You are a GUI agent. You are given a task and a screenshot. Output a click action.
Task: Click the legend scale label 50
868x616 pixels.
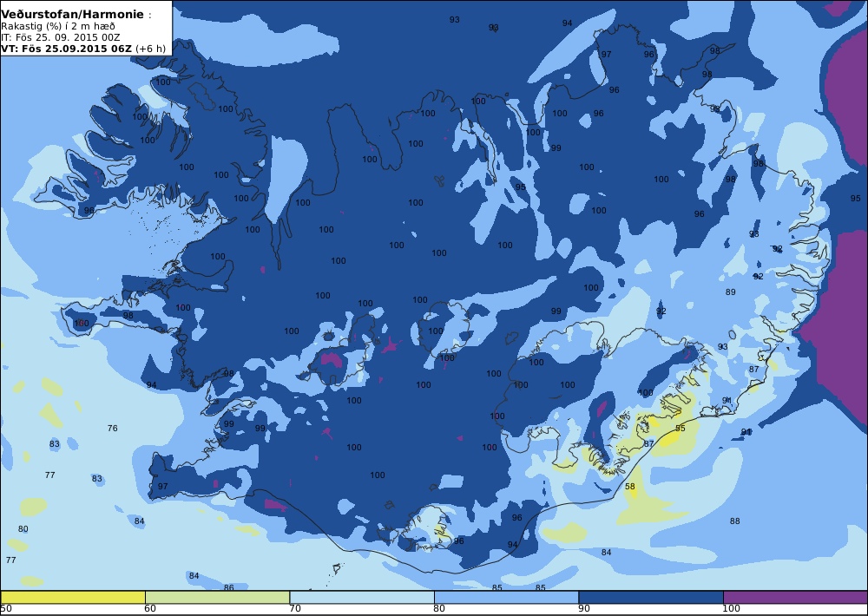pos(6,609)
